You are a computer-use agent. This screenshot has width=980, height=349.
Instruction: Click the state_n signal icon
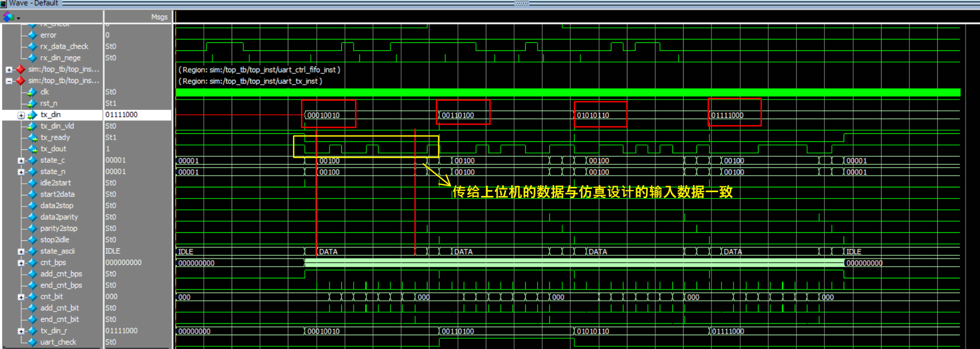tap(32, 172)
